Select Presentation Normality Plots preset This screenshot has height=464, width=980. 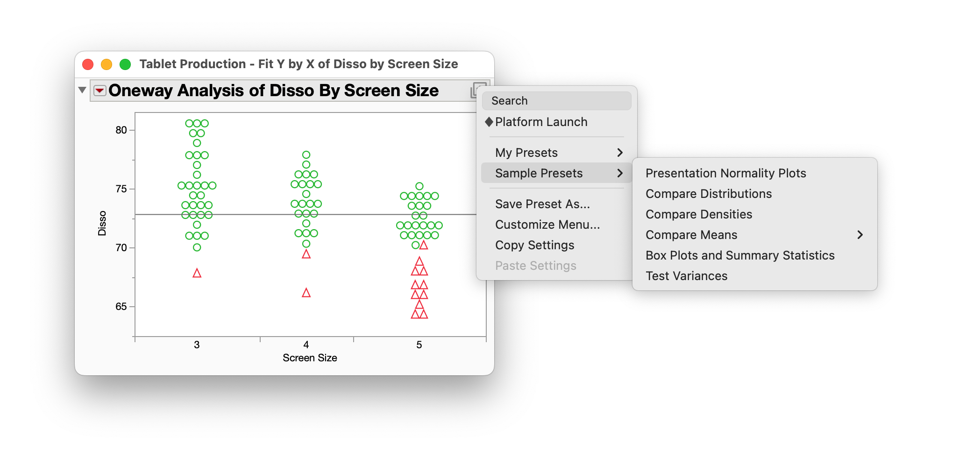coord(725,173)
